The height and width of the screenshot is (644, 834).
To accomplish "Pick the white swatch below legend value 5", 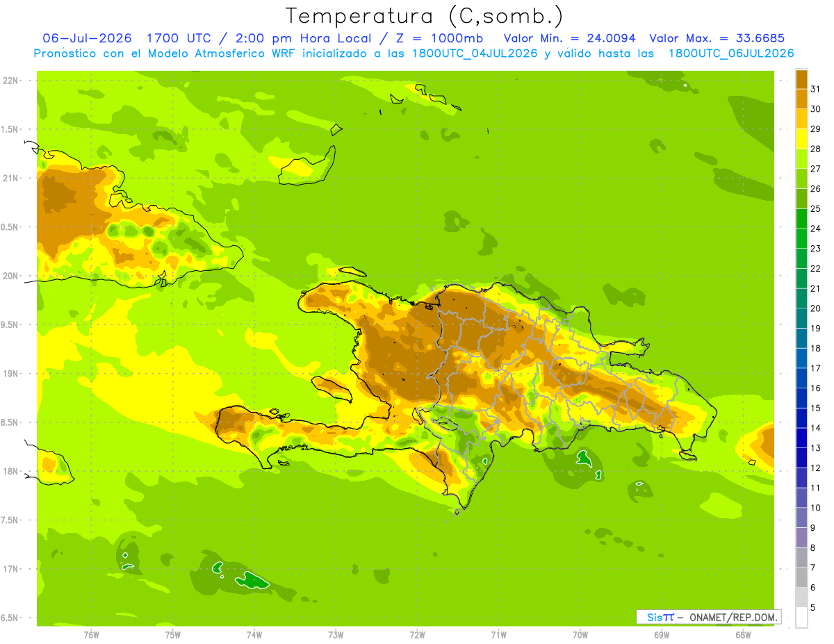I will tap(801, 618).
